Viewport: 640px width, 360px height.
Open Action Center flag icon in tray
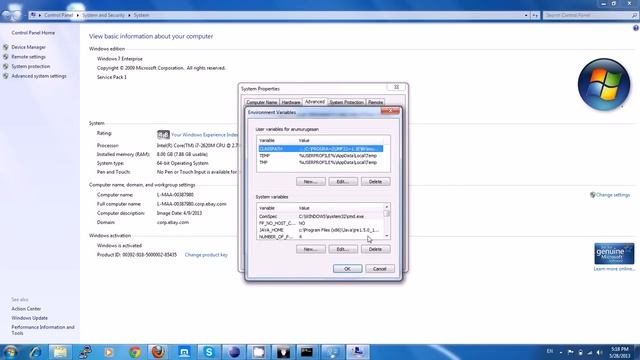(x=571, y=352)
